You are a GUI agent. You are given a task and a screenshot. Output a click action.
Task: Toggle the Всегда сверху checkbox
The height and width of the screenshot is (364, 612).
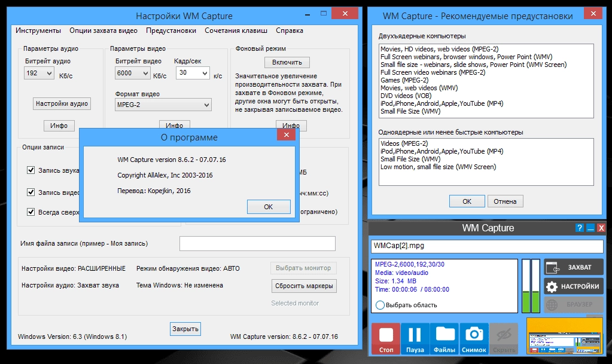31,212
